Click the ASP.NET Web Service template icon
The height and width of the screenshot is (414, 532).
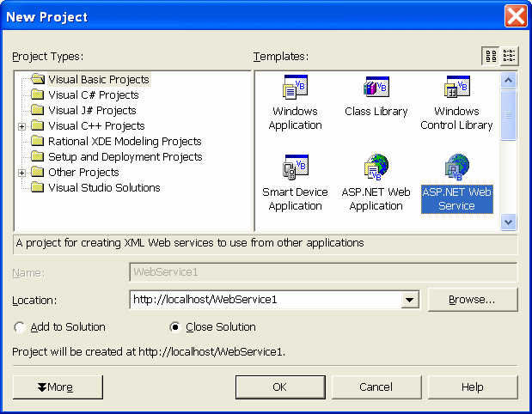tap(456, 167)
